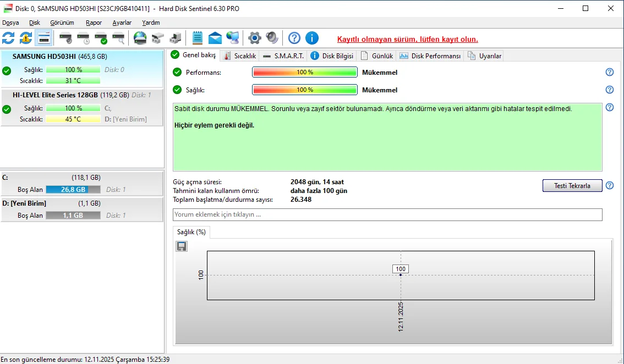624x364 pixels.
Task: Click the blue envelope email icon
Action: (215, 38)
